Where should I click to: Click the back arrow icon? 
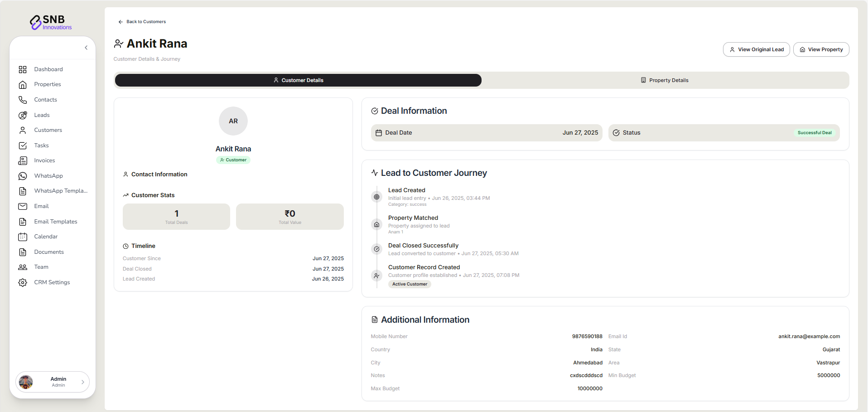coord(121,22)
